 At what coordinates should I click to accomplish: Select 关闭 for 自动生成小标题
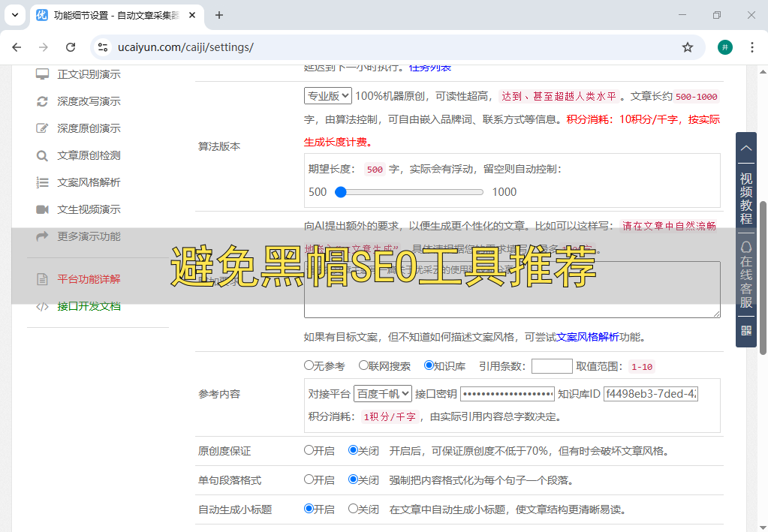click(x=353, y=509)
